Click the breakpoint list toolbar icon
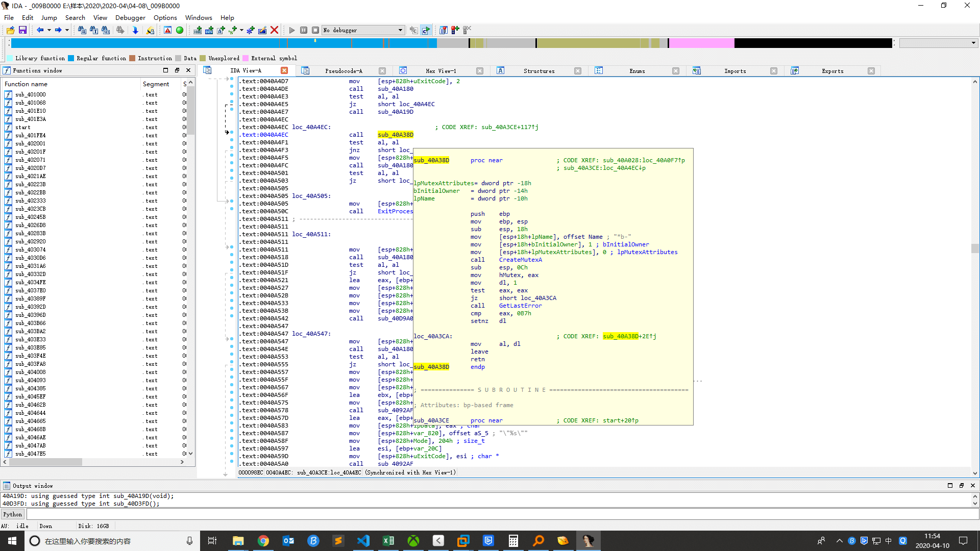 [x=443, y=30]
